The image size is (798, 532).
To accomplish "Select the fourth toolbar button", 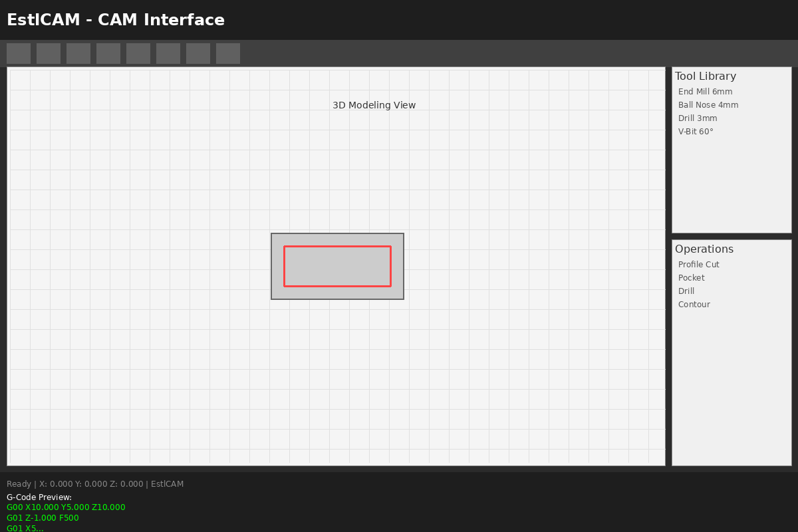I will (108, 53).
